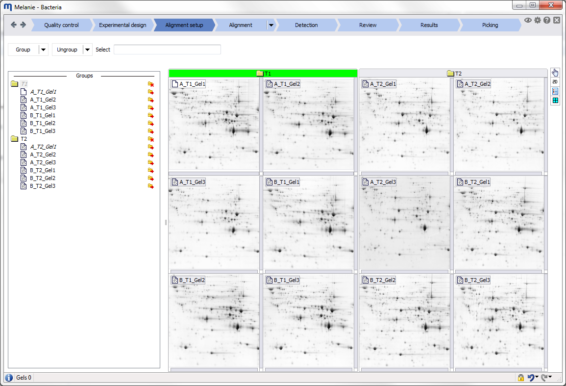
Task: Open the Detection workflow step
Action: pyautogui.click(x=306, y=25)
